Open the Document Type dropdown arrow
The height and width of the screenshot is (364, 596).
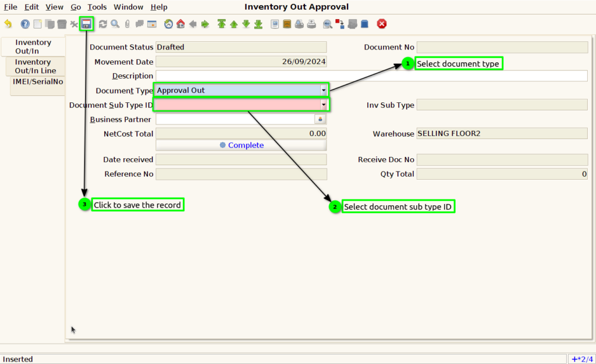point(324,90)
